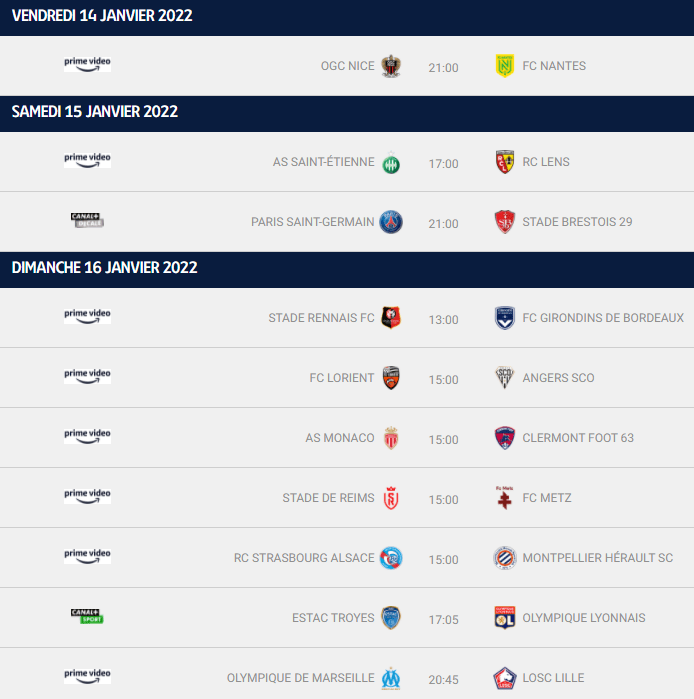Select the Paris Saint-Germain logo

tap(391, 222)
